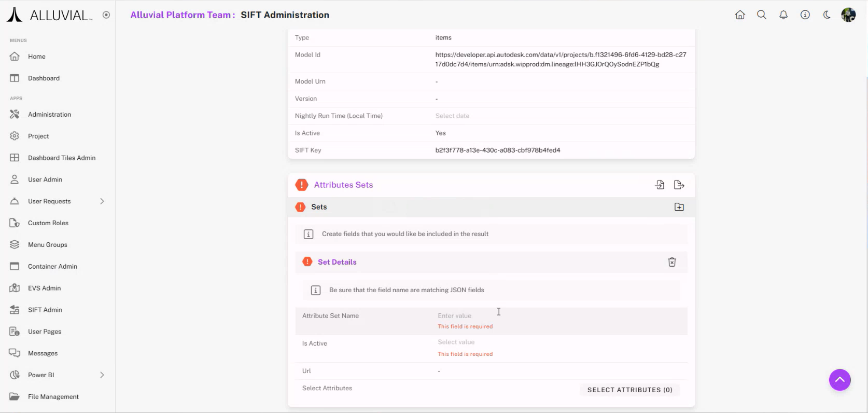The height and width of the screenshot is (413, 868).
Task: Click the info circle icon in header
Action: [805, 15]
